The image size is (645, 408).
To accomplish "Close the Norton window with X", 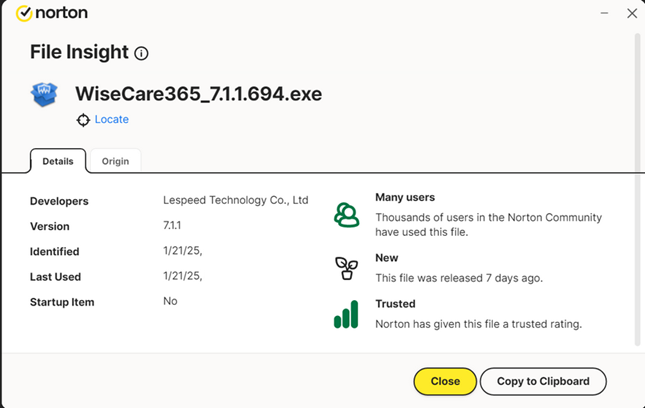I will (631, 14).
